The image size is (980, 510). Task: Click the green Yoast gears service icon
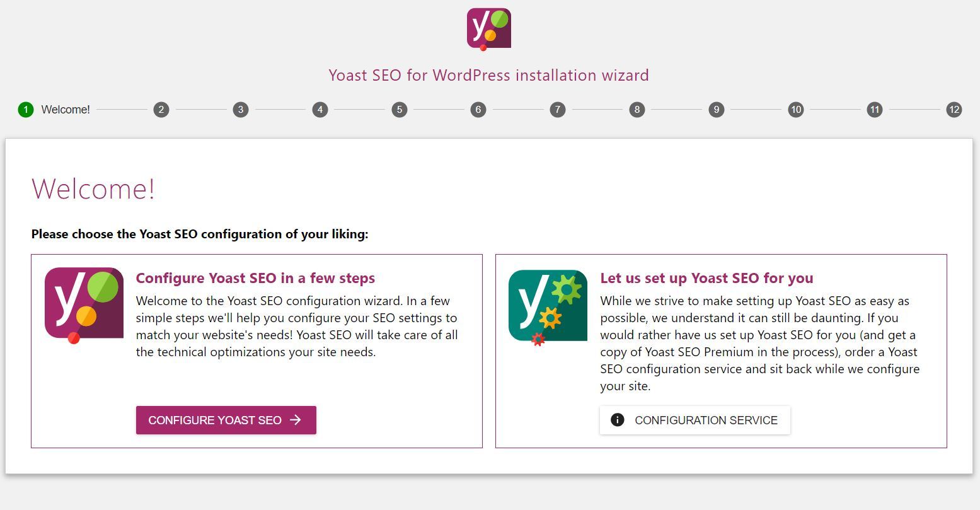coord(548,308)
